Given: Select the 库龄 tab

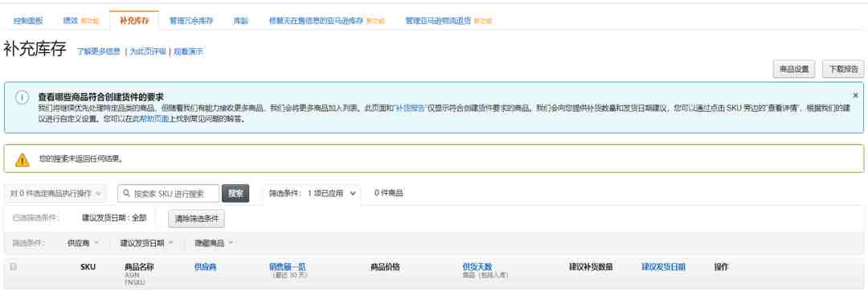Looking at the screenshot, I should coord(241,21).
